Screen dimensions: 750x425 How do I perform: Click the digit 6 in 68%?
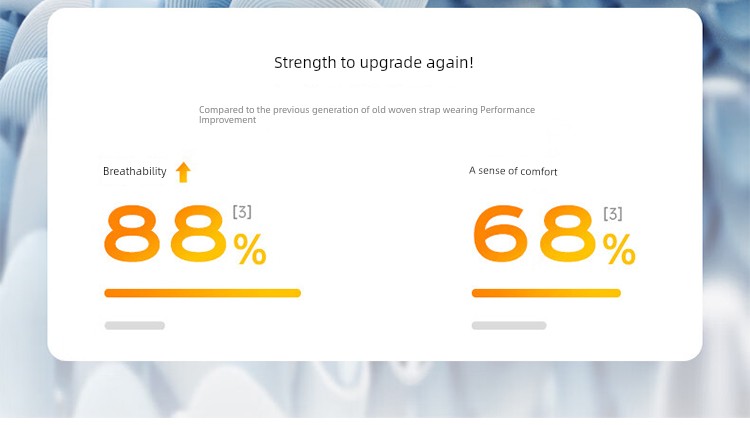coord(501,234)
